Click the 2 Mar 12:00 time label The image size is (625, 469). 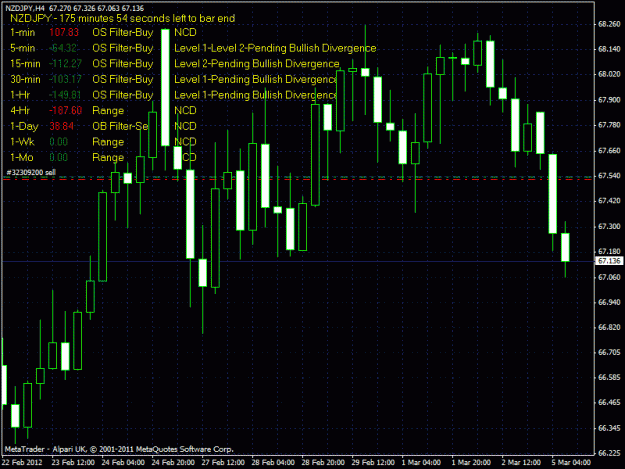[521, 463]
